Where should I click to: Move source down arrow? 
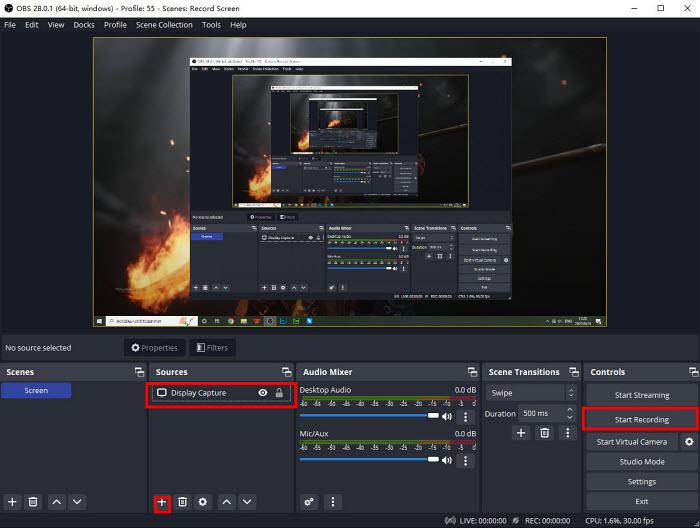(x=247, y=502)
